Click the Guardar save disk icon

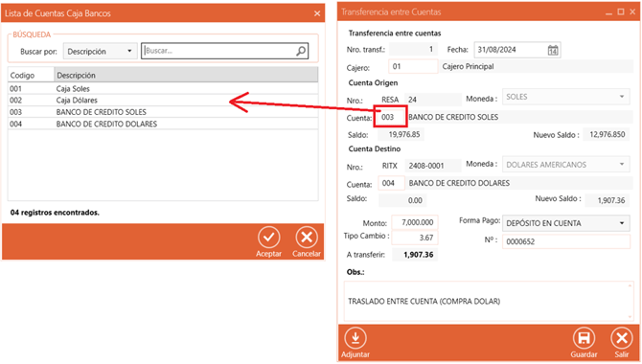(x=584, y=338)
